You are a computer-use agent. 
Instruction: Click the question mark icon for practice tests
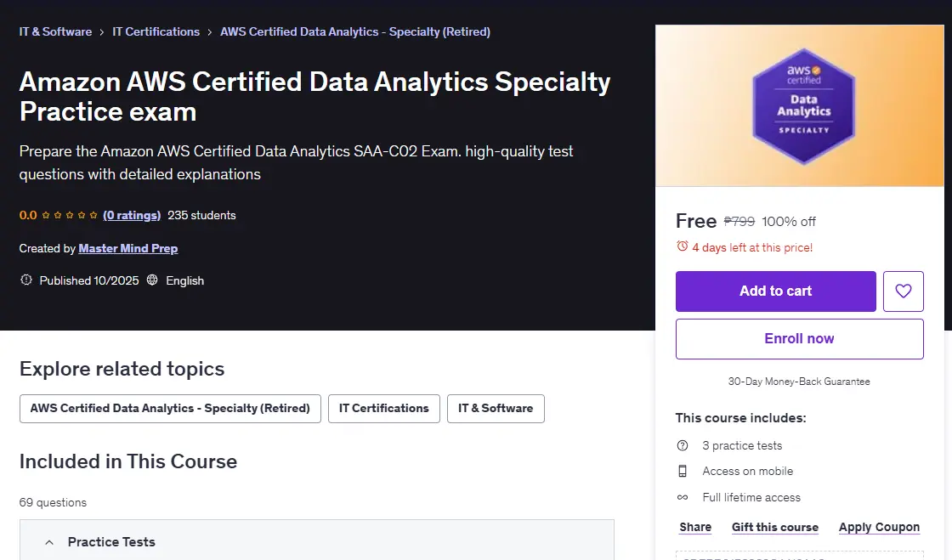683,445
